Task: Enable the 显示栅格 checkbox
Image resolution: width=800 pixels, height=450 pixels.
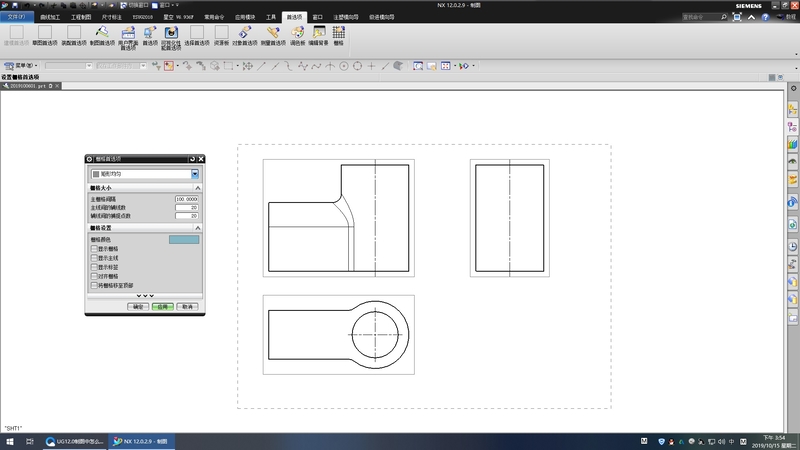Action: [94, 249]
